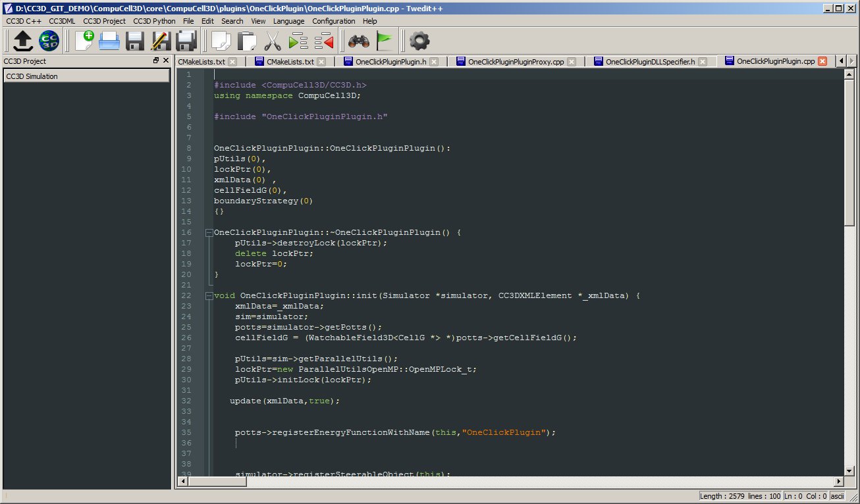Click the Save As pencil-disk icon
Image resolution: width=860 pixels, height=504 pixels.
(x=160, y=41)
